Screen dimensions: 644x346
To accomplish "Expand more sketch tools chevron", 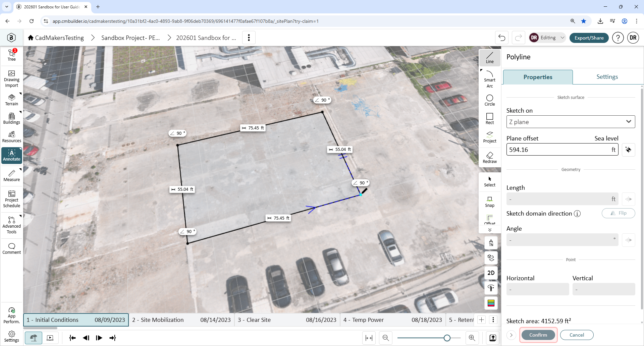I will [x=490, y=230].
